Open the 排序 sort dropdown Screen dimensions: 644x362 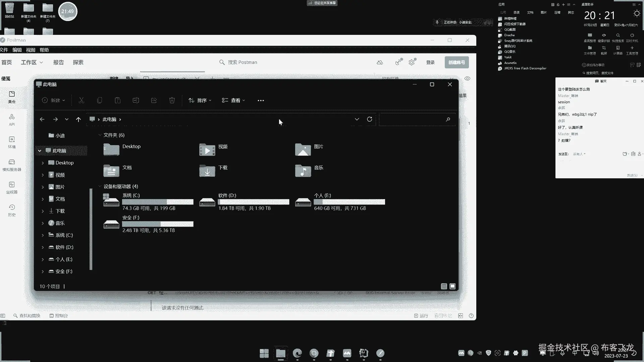(x=200, y=100)
